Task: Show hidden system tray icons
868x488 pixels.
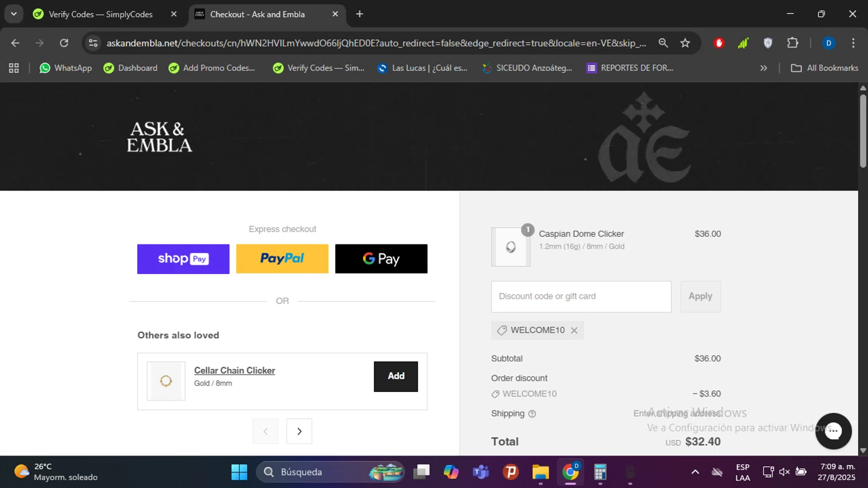Action: [695, 472]
